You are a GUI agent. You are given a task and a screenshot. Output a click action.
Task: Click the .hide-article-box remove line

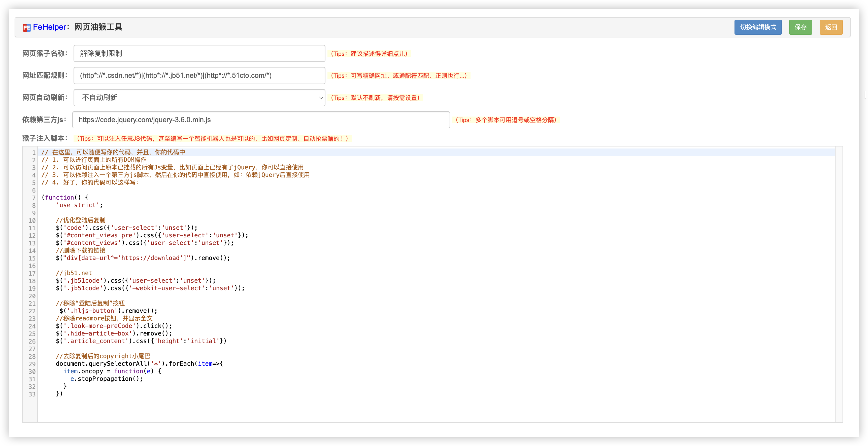(114, 333)
